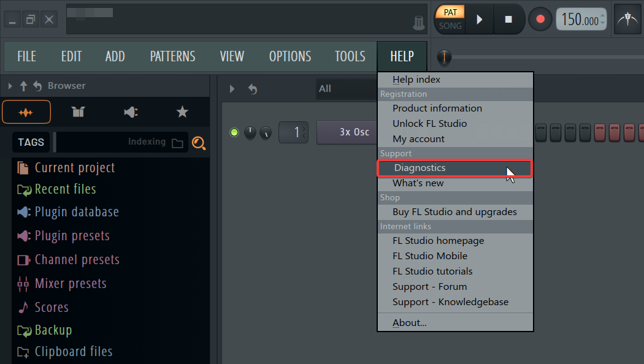Screen dimensions: 644x364
Task: Click the metronome icon in the transport bar
Action: pos(627,19)
